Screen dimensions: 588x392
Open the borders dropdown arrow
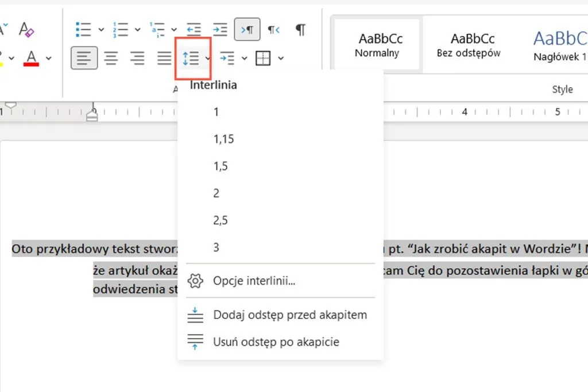tap(281, 58)
